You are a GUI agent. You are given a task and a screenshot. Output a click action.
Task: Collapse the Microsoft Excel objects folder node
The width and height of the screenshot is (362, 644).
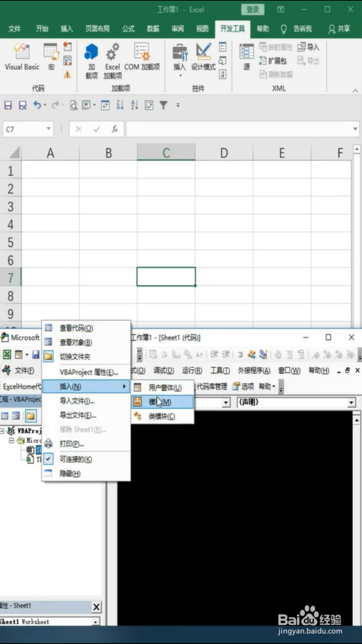point(12,440)
